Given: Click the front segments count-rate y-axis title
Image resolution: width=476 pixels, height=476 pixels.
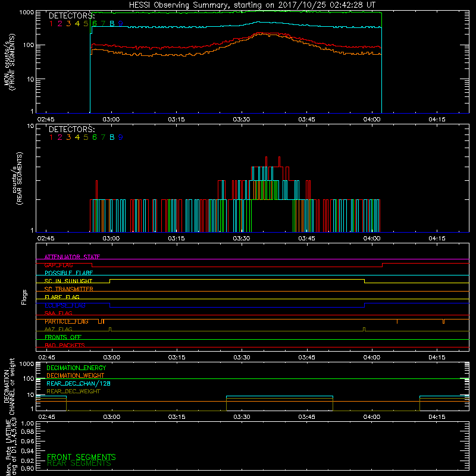Looking at the screenshot, I should click(10, 62).
